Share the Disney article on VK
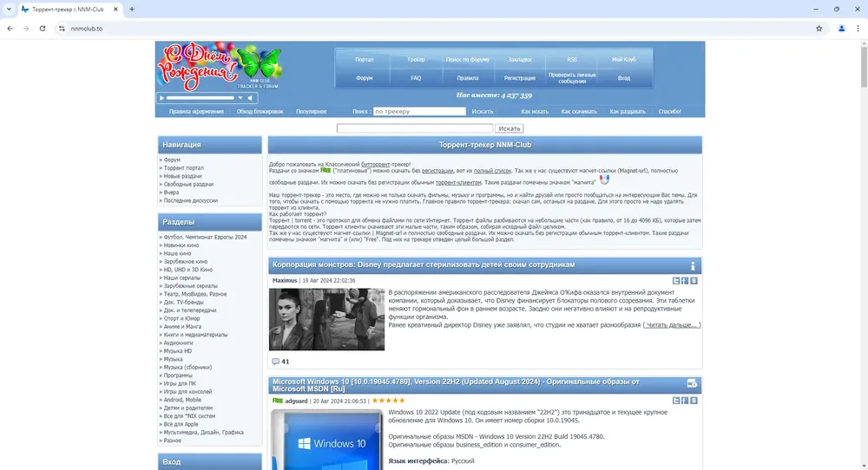868x470 pixels. (694, 281)
